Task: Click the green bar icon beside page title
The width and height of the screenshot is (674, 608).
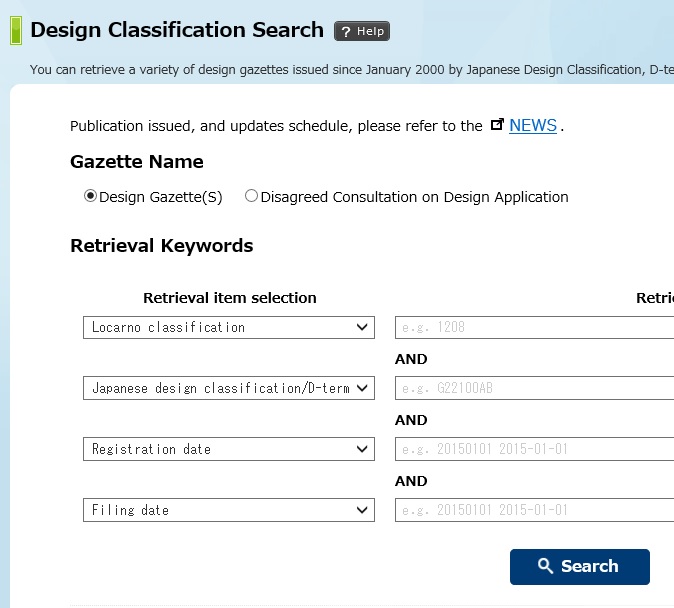Action: [x=16, y=31]
